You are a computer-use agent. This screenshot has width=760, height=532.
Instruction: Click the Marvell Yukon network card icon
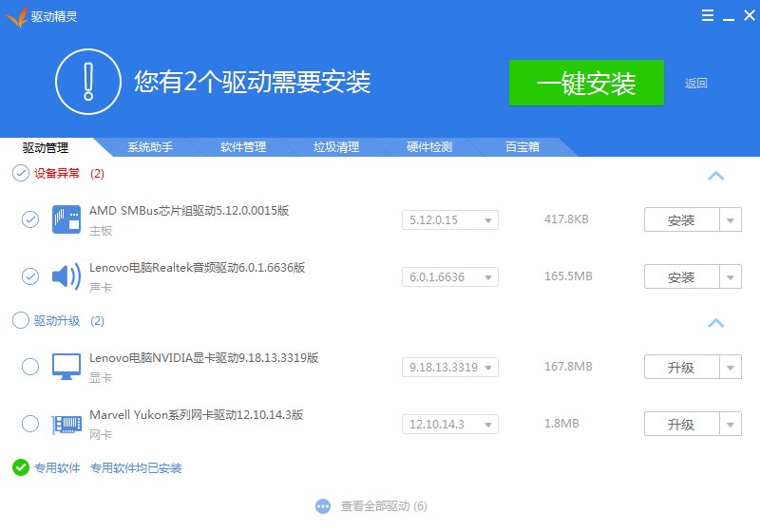coord(66,424)
